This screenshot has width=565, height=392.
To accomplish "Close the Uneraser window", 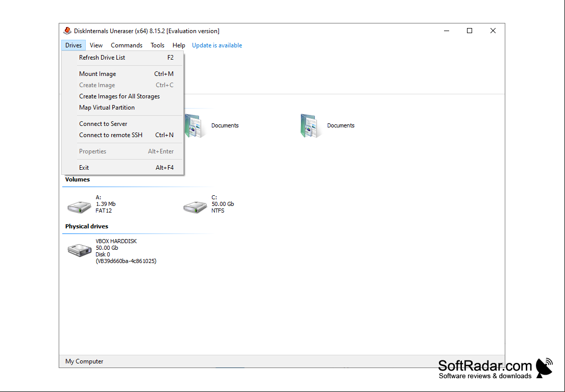I will pyautogui.click(x=493, y=31).
